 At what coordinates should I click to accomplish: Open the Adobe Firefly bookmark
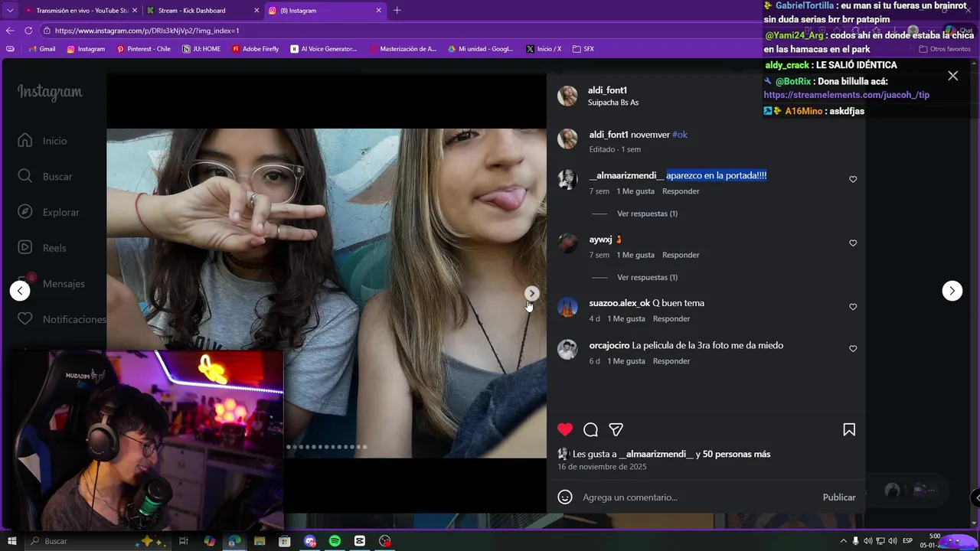coord(255,49)
